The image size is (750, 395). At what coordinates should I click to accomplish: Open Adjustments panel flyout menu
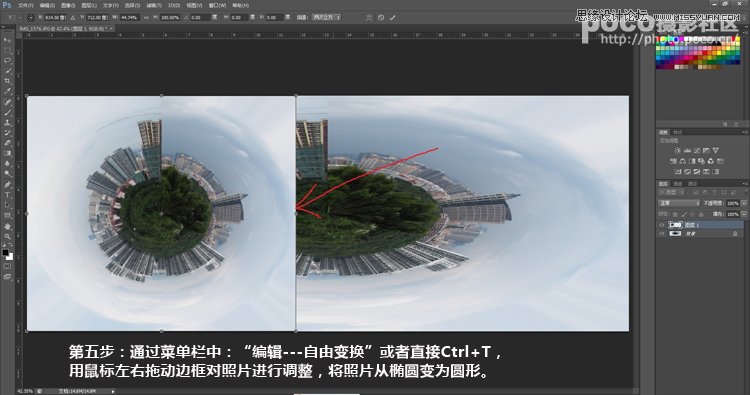point(744,132)
